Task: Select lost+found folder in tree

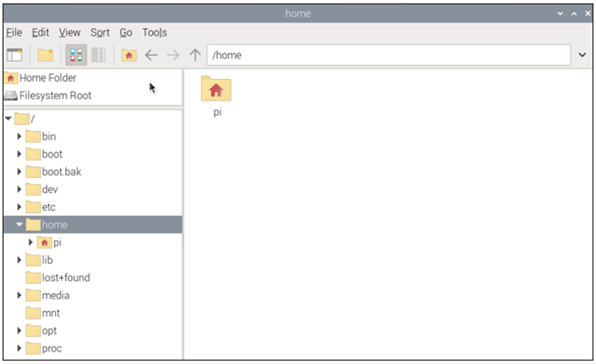Action: 58,278
